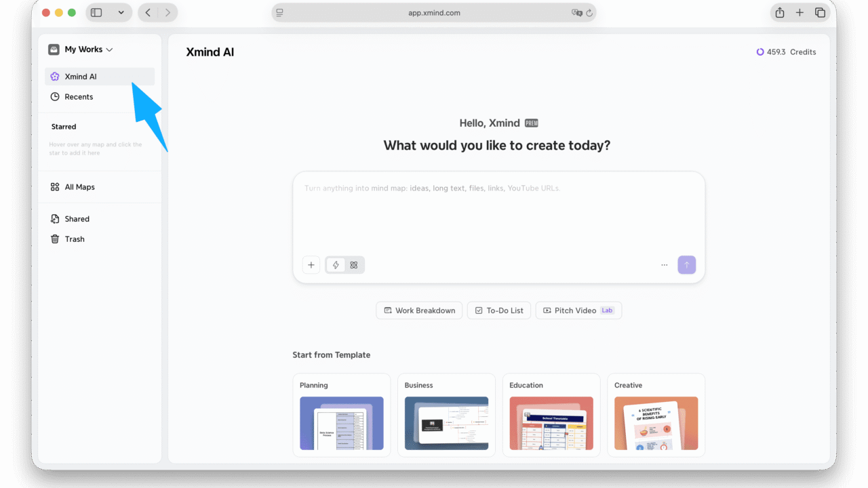Select the lightning fast mode toggle
Image resolution: width=868 pixels, height=488 pixels.
336,265
